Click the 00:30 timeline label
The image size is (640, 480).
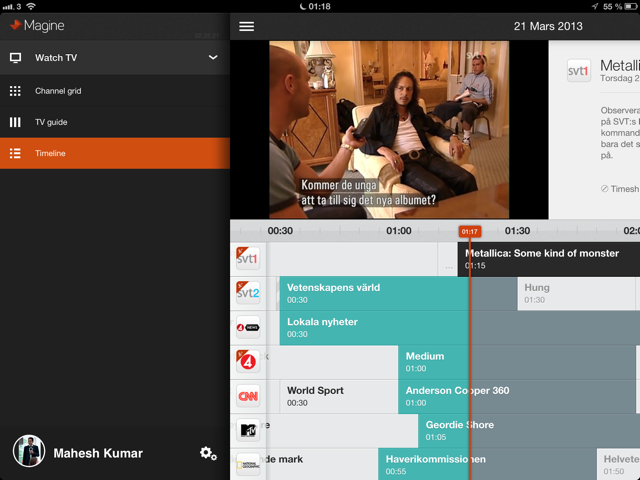pos(280,231)
